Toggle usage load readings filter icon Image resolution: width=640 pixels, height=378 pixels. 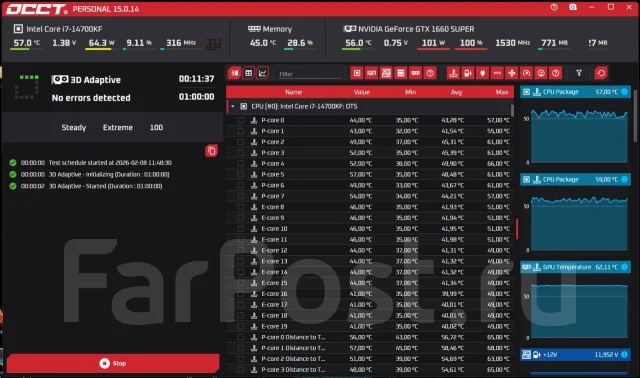point(541,73)
